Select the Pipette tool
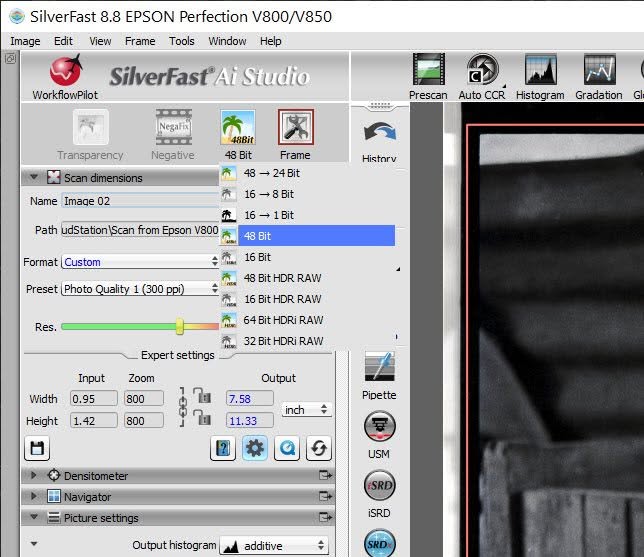This screenshot has height=557, width=644. point(380,366)
